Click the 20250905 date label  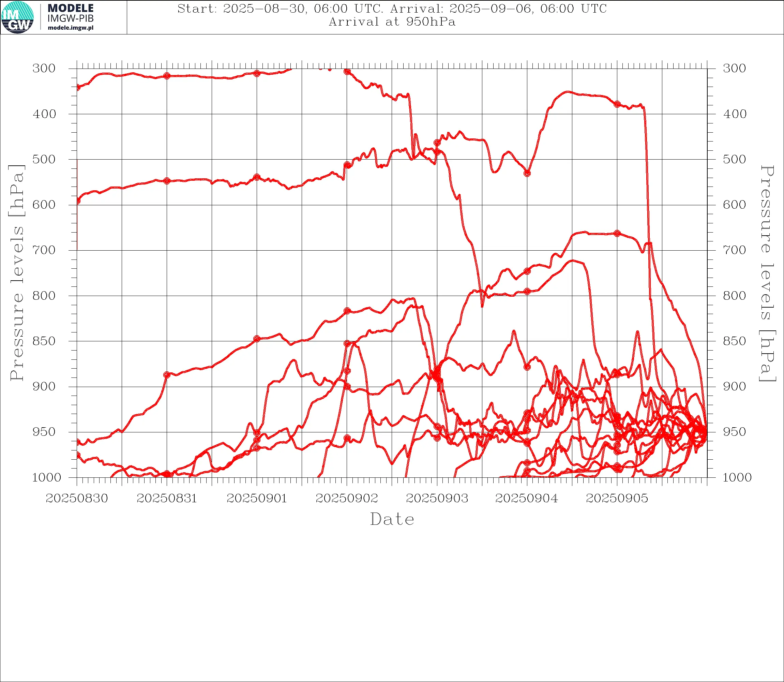tap(617, 498)
